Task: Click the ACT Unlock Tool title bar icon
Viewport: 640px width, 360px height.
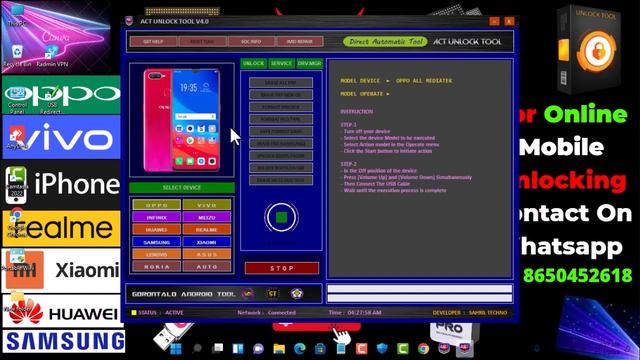Action: coord(129,21)
